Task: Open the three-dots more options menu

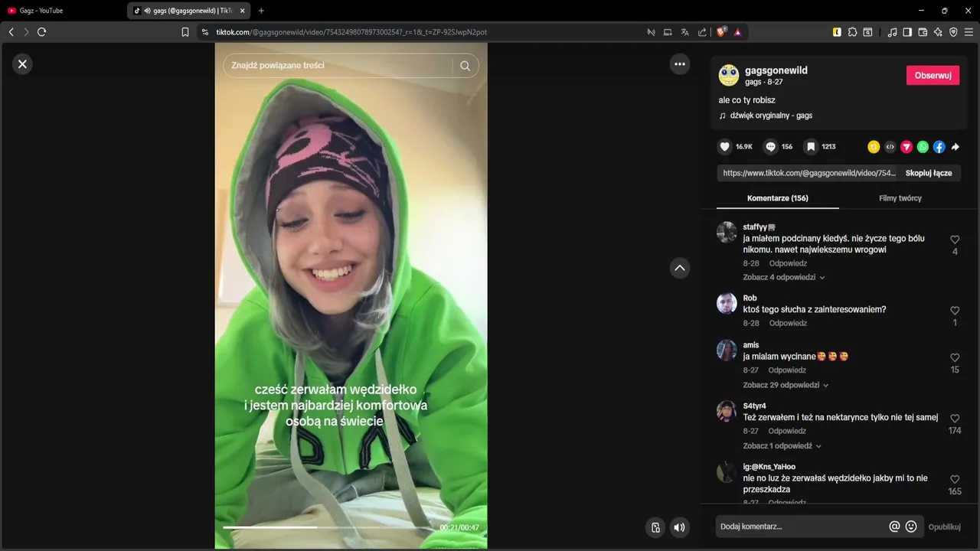Action: [680, 64]
